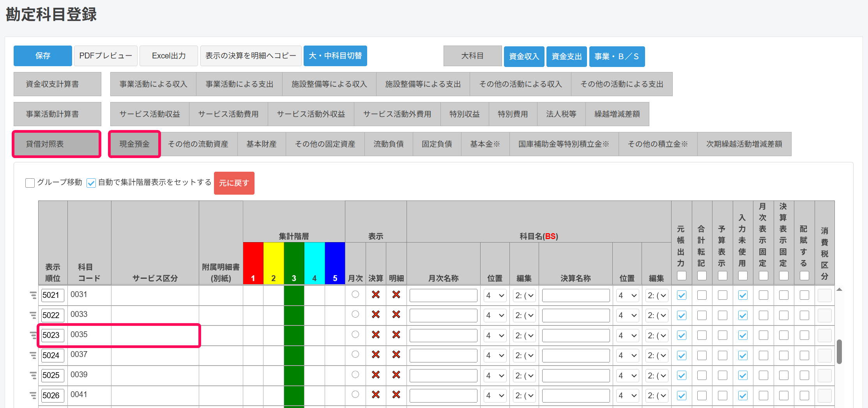The width and height of the screenshot is (868, 408).
Task: Click the red X in 決算 column for row 5025
Action: click(x=376, y=375)
